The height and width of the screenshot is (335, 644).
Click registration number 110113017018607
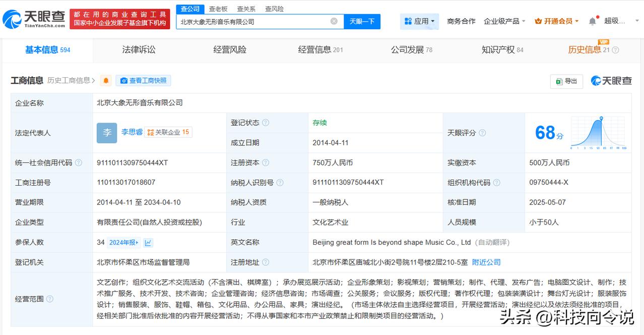click(126, 182)
